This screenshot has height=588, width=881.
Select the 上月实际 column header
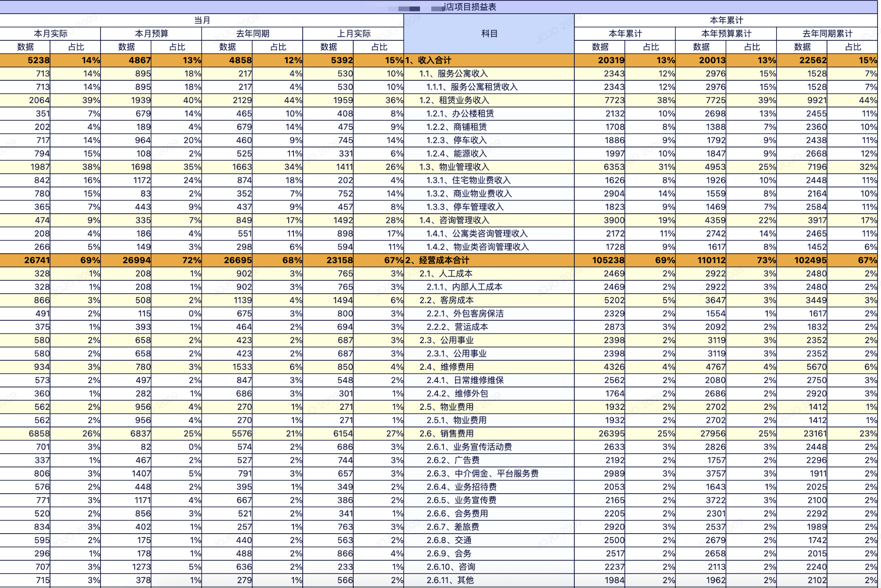pos(353,34)
